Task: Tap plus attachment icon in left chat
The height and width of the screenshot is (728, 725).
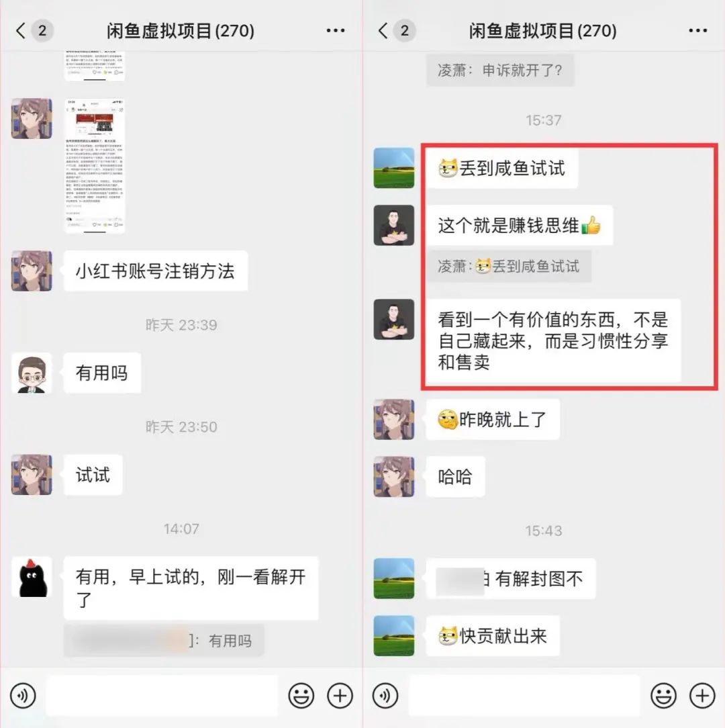Action: (x=340, y=696)
